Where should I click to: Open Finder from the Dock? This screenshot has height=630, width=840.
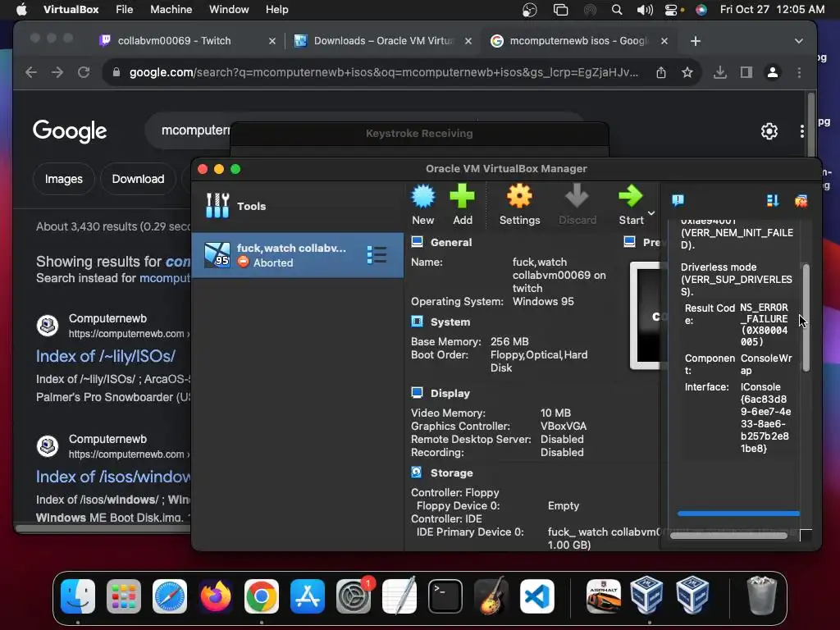pyautogui.click(x=78, y=596)
